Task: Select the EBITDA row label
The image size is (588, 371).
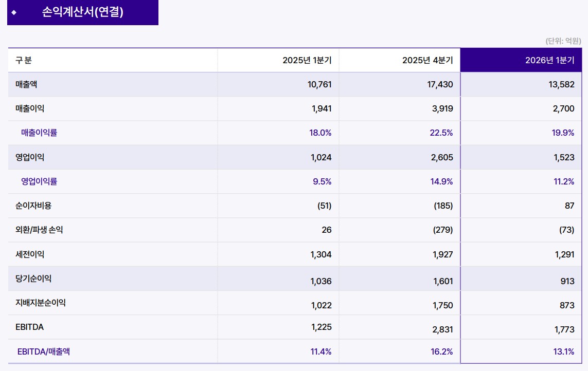Action: 30,327
